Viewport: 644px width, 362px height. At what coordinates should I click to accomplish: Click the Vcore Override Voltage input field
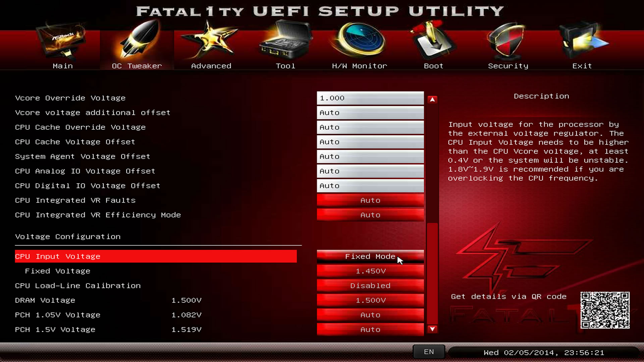point(370,98)
